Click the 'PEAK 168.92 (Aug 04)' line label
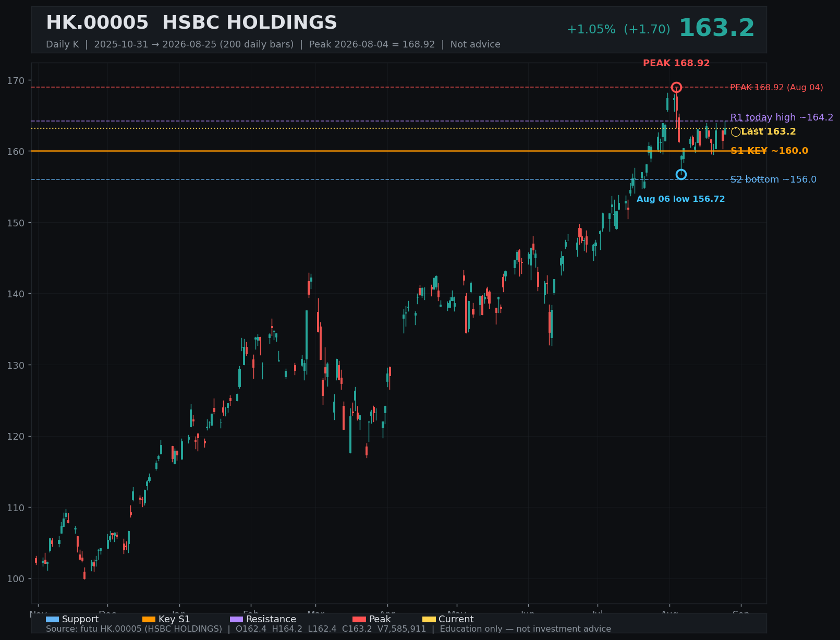This screenshot has width=840, height=640. click(776, 88)
